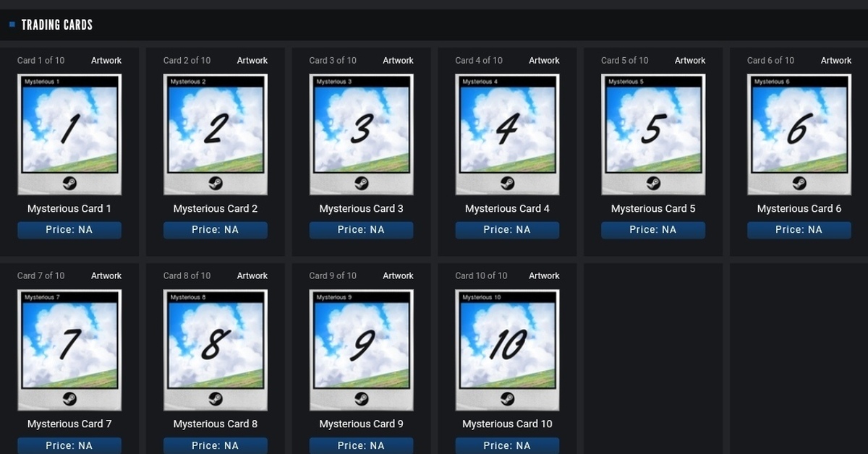Open Mysterious Card 9 thumbnail image

click(362, 350)
